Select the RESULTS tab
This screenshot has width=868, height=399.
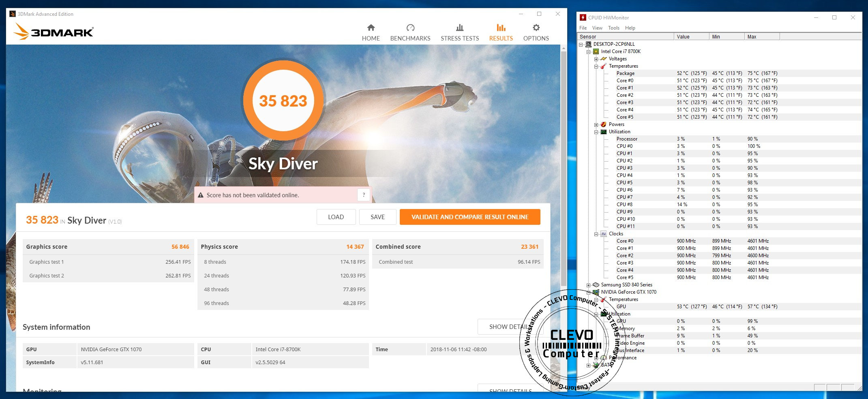pos(501,33)
